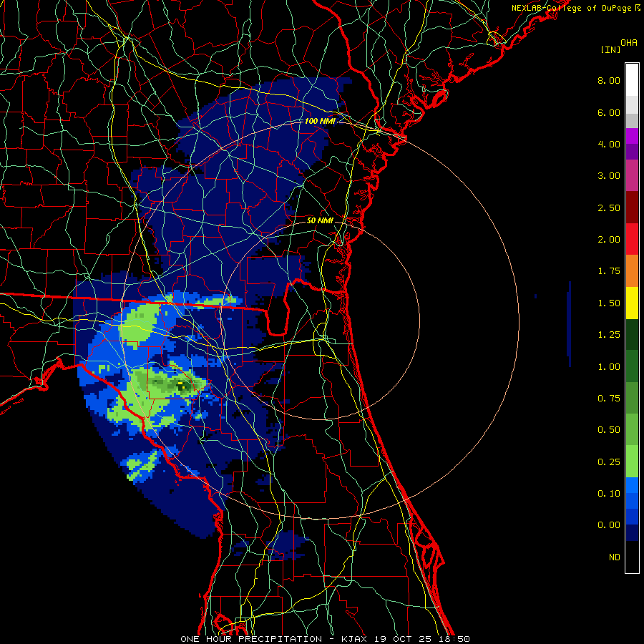Pick the bright red legend swatch near 2.00
Image resolution: width=644 pixels, height=644 pixels.
(632, 239)
